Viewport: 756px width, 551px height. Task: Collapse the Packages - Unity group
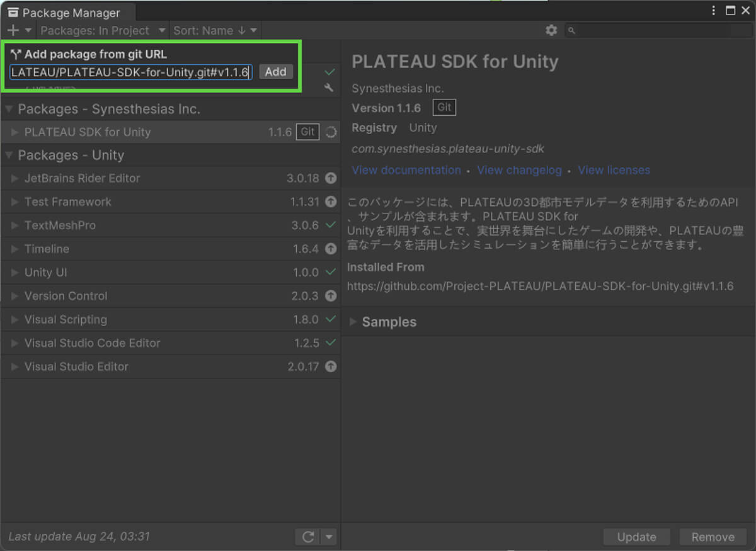point(9,155)
